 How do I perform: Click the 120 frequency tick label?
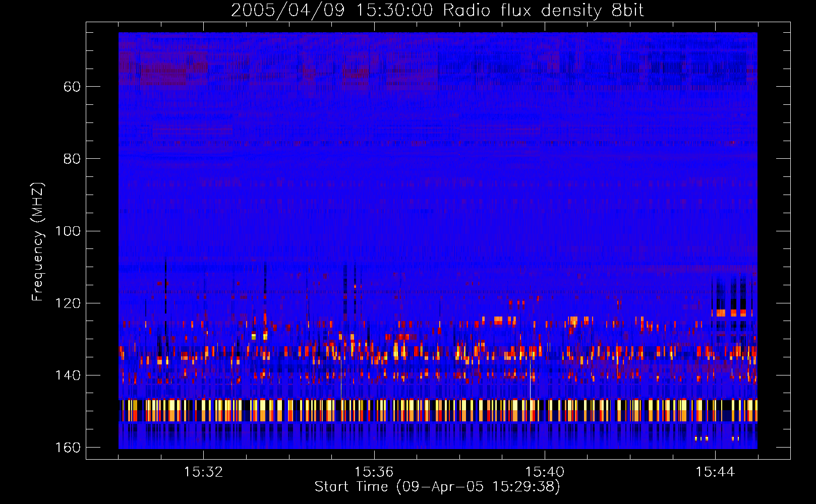68,303
